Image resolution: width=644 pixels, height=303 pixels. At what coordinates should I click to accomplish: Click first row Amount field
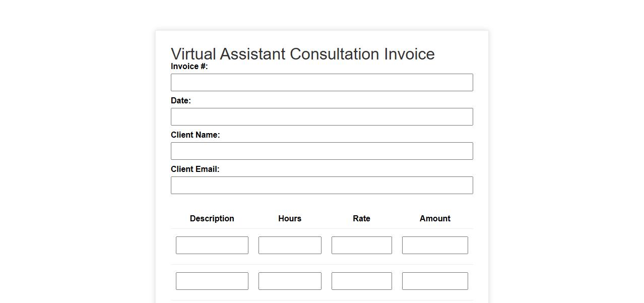pos(435,245)
